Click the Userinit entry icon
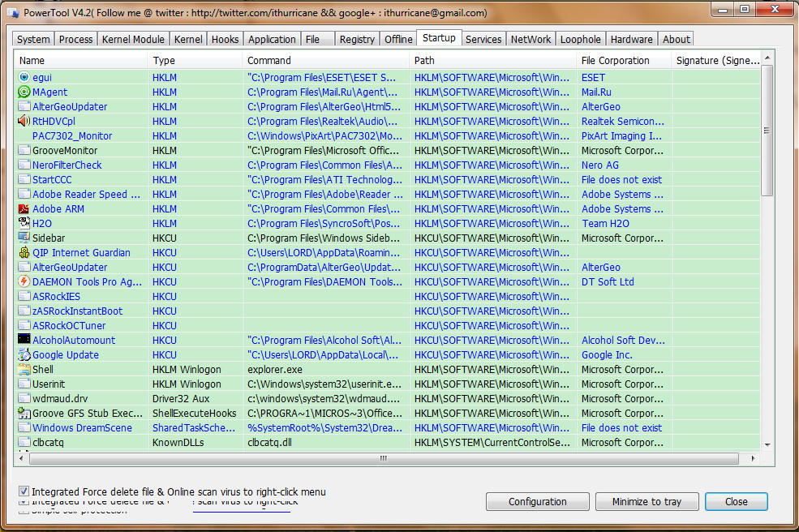The image size is (799, 532). click(24, 384)
